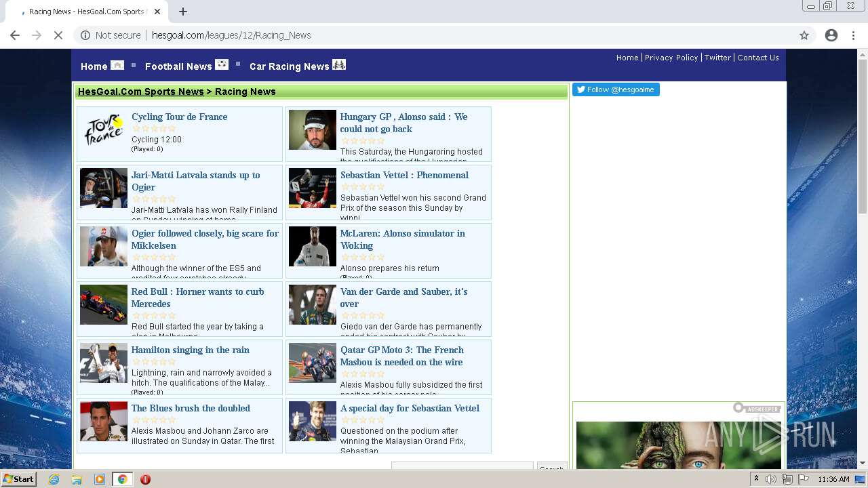Click the HesGoal.Com Sports News breadcrumb
The image size is (868, 488).
pos(140,91)
